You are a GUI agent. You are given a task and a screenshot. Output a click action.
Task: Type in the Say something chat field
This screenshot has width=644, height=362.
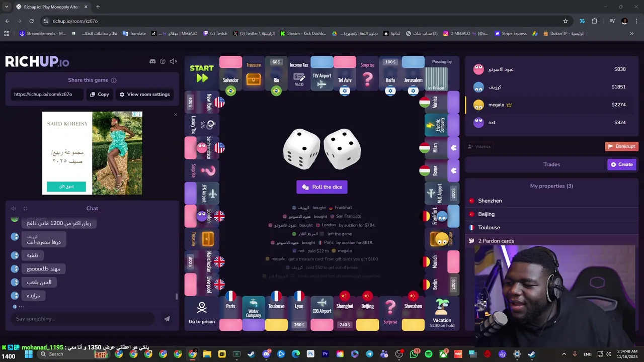(x=83, y=319)
